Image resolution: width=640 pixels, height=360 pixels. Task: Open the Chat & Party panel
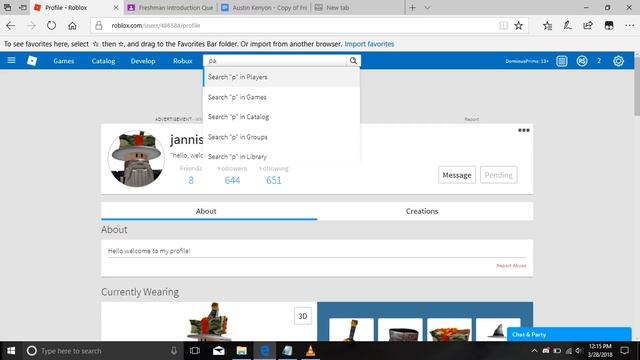click(x=569, y=334)
